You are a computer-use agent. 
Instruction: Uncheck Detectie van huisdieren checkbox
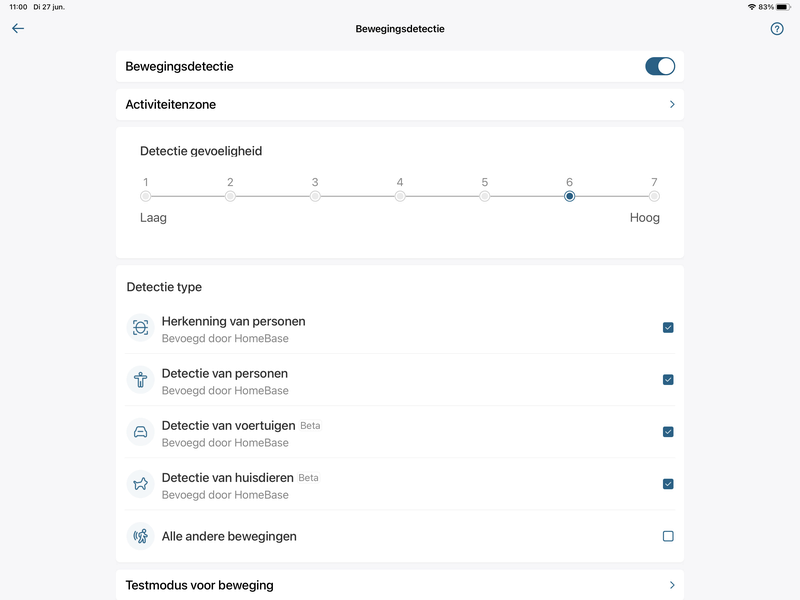pos(668,484)
